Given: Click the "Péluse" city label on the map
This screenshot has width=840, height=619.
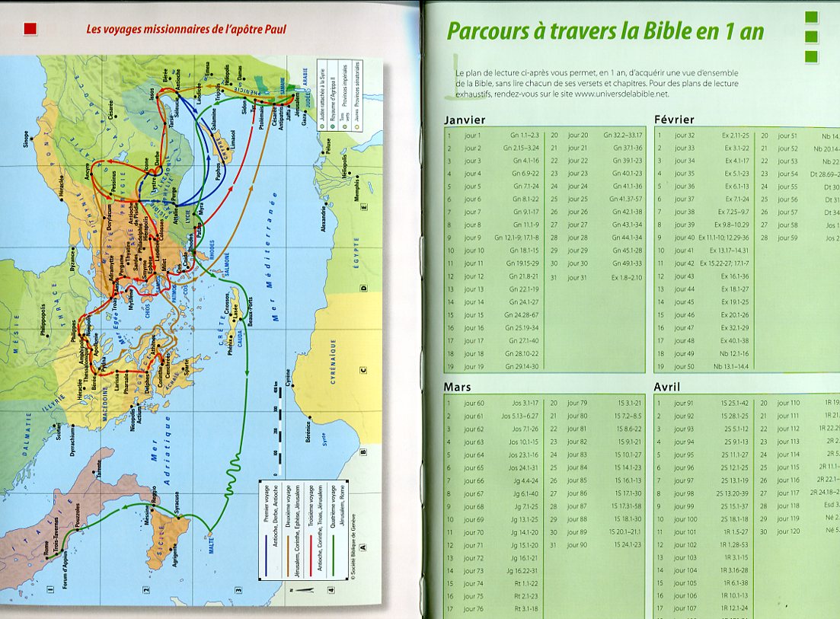Looking at the screenshot, I should [327, 145].
